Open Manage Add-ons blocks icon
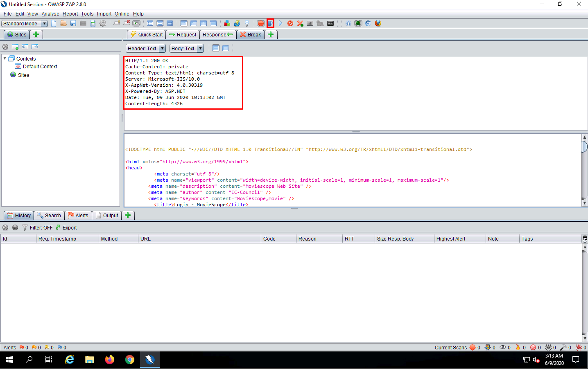The image size is (588, 369). [227, 23]
